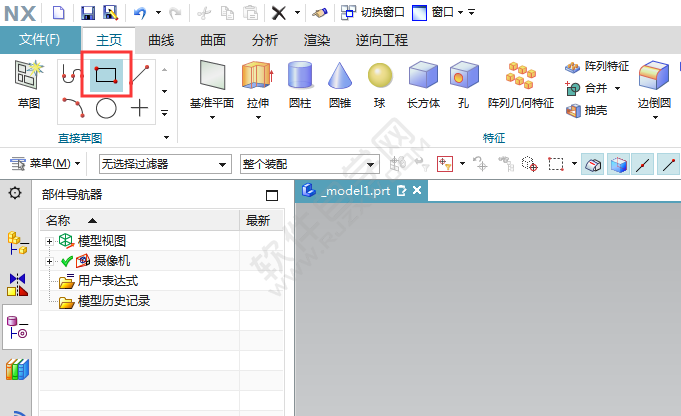Click the 圆锥 cone tool
681x416 pixels.
(x=340, y=85)
